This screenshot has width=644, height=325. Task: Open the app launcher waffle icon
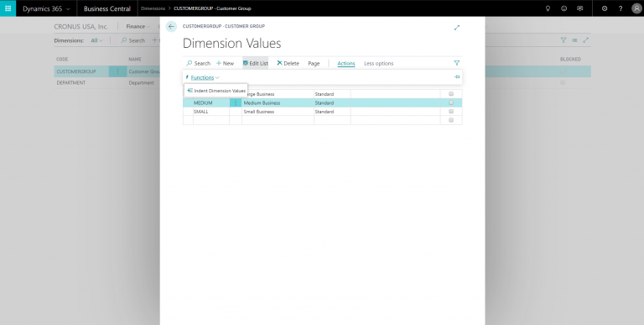click(8, 8)
